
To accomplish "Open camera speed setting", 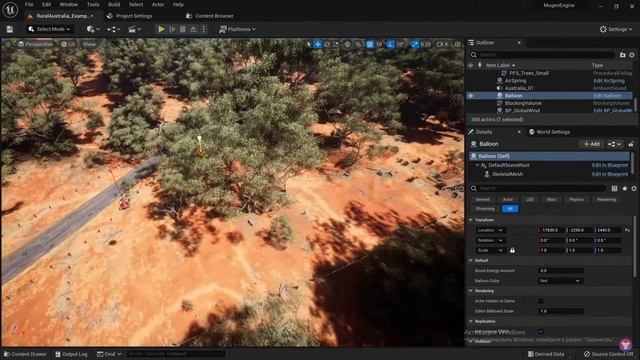I will [x=442, y=44].
